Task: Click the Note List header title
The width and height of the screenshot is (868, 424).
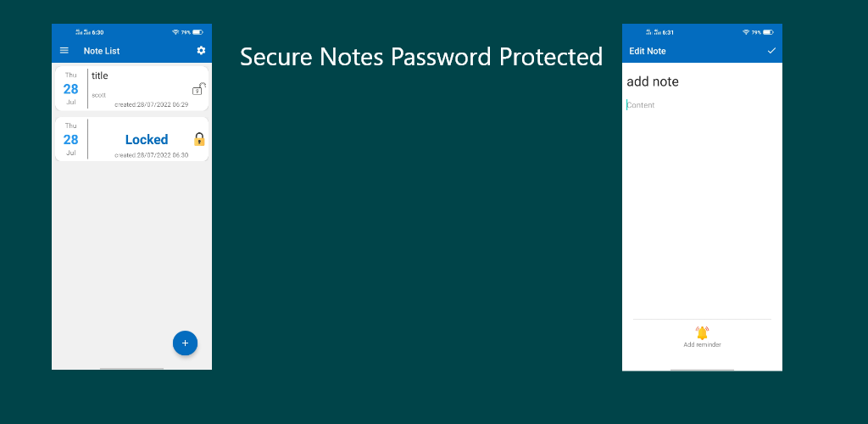Action: (x=102, y=51)
